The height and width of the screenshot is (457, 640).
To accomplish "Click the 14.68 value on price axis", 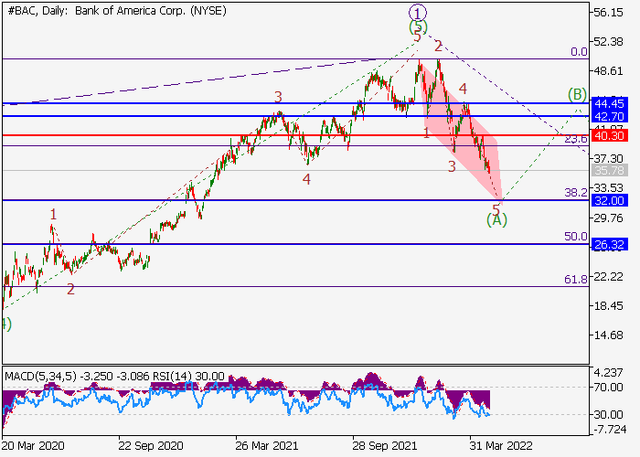I will click(609, 335).
